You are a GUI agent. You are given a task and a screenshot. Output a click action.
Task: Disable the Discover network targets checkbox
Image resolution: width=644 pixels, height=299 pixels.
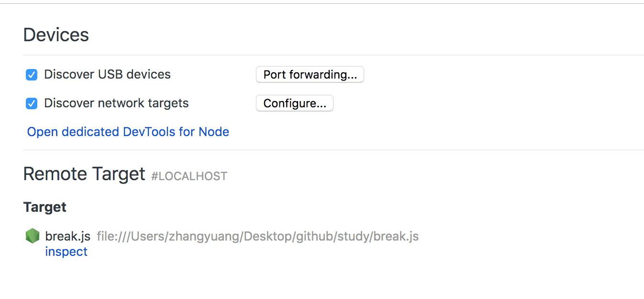pyautogui.click(x=32, y=103)
